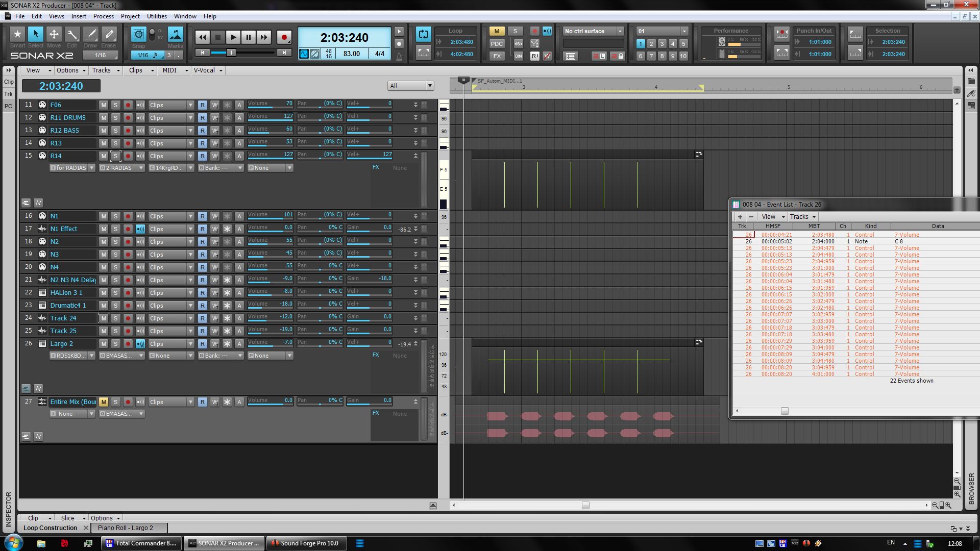The height and width of the screenshot is (551, 980).
Task: Open the V-Vocal dropdown menu
Action: click(x=208, y=70)
